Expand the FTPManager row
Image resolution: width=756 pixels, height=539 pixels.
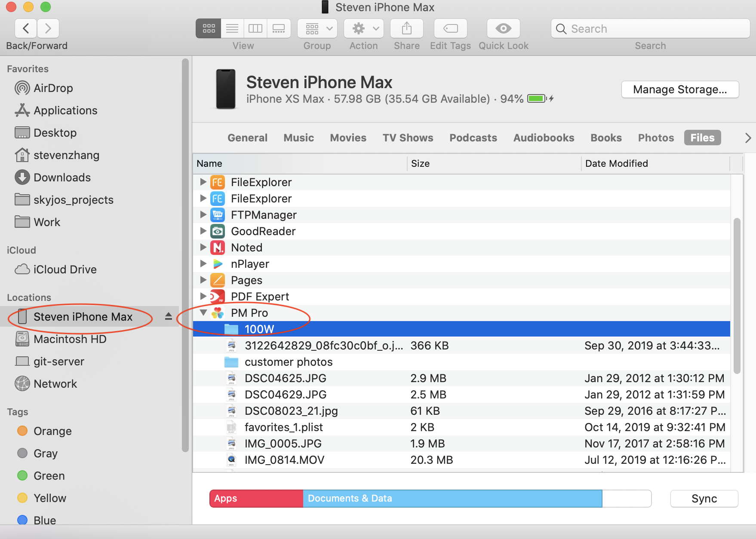click(203, 214)
